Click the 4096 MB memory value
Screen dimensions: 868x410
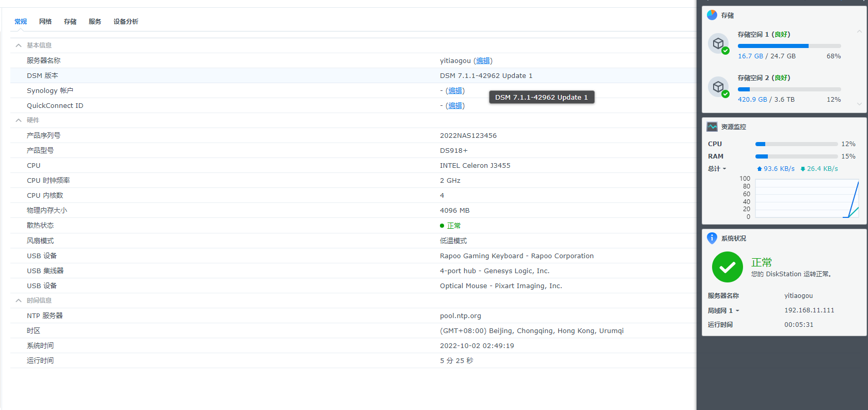coord(454,210)
